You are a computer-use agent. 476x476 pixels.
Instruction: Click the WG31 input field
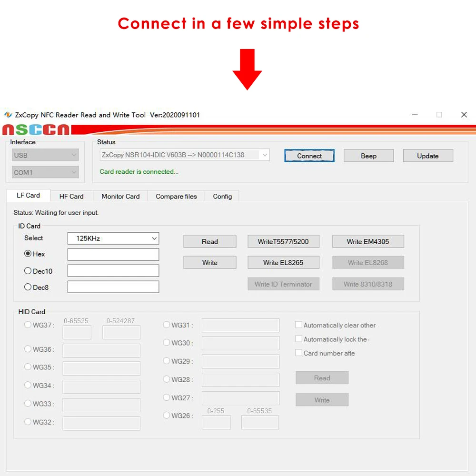[240, 326]
